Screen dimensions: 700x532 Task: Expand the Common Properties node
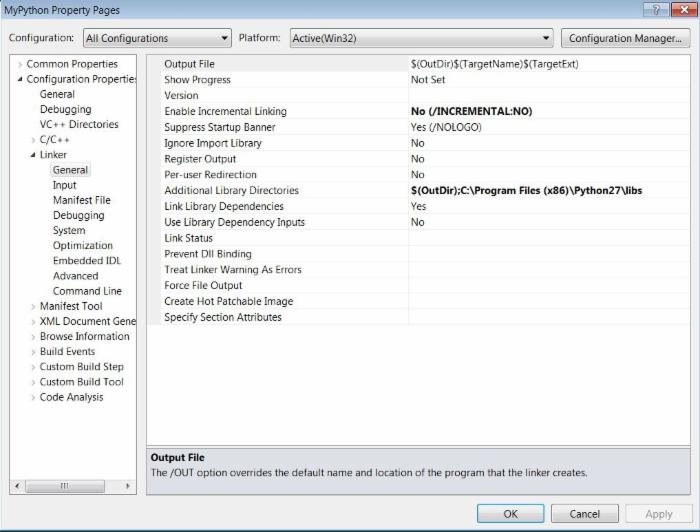point(19,64)
